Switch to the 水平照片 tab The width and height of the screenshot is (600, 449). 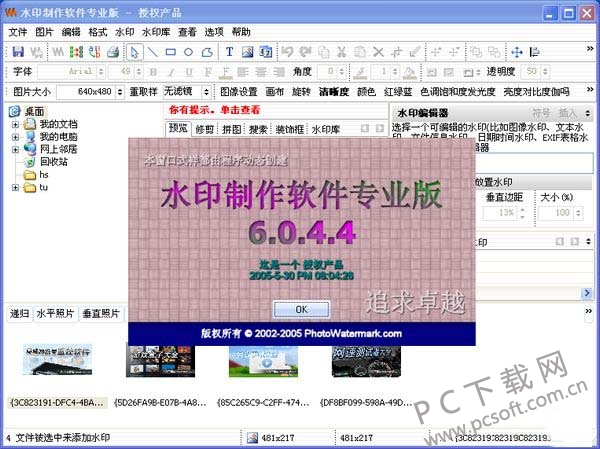point(56,314)
